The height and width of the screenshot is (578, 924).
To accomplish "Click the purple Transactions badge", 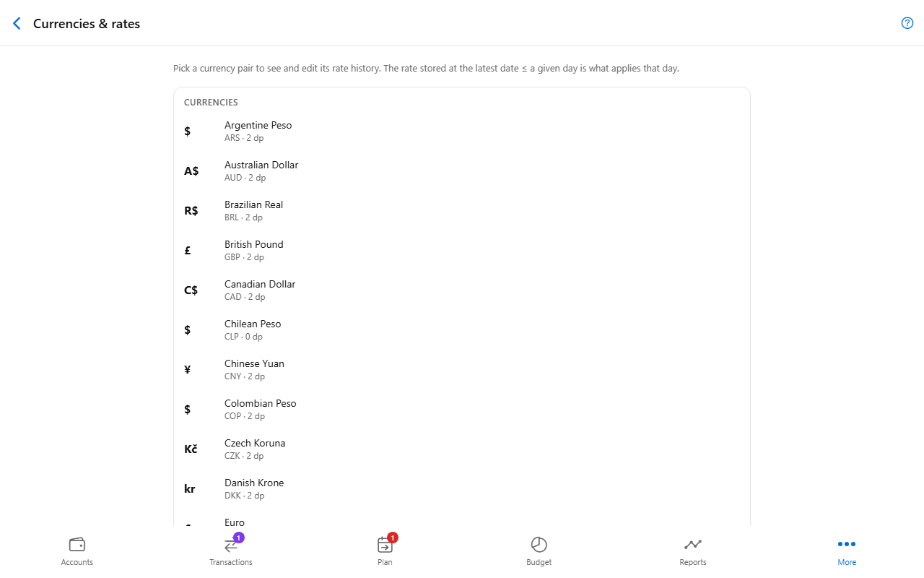I will pos(239,538).
